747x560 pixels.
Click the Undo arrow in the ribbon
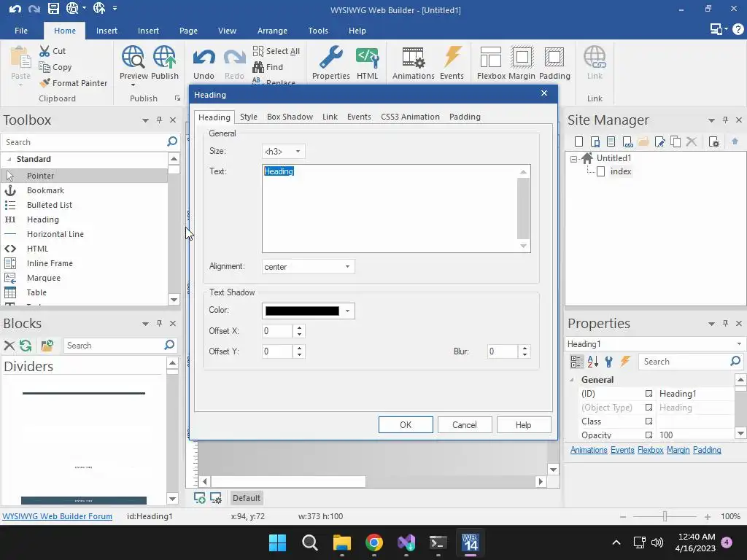point(204,58)
